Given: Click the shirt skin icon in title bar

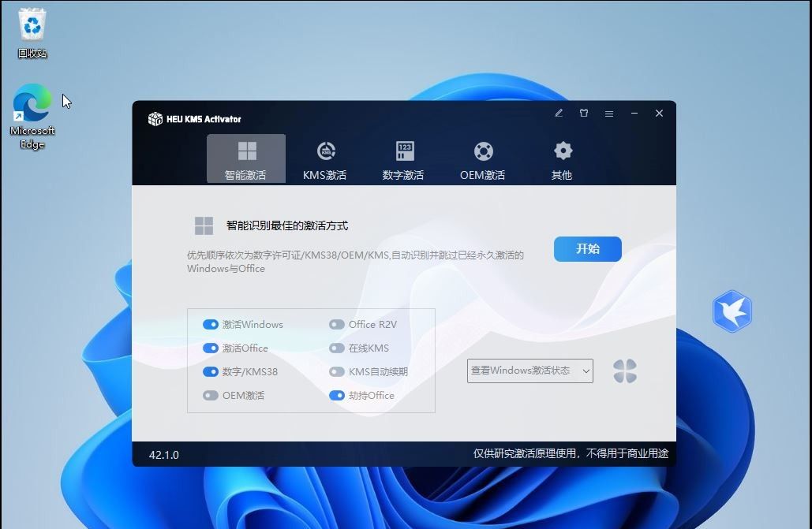Looking at the screenshot, I should [584, 113].
